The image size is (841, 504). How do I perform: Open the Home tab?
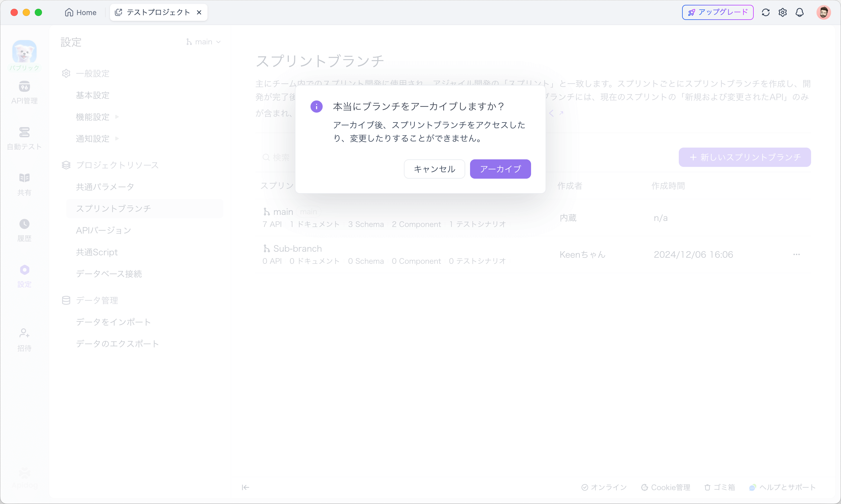click(x=81, y=13)
